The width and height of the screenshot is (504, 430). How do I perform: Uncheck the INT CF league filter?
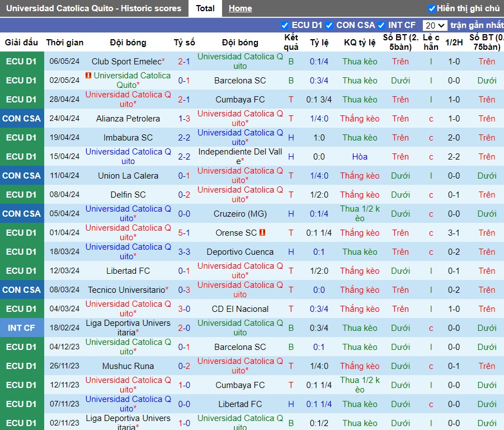coord(381,25)
